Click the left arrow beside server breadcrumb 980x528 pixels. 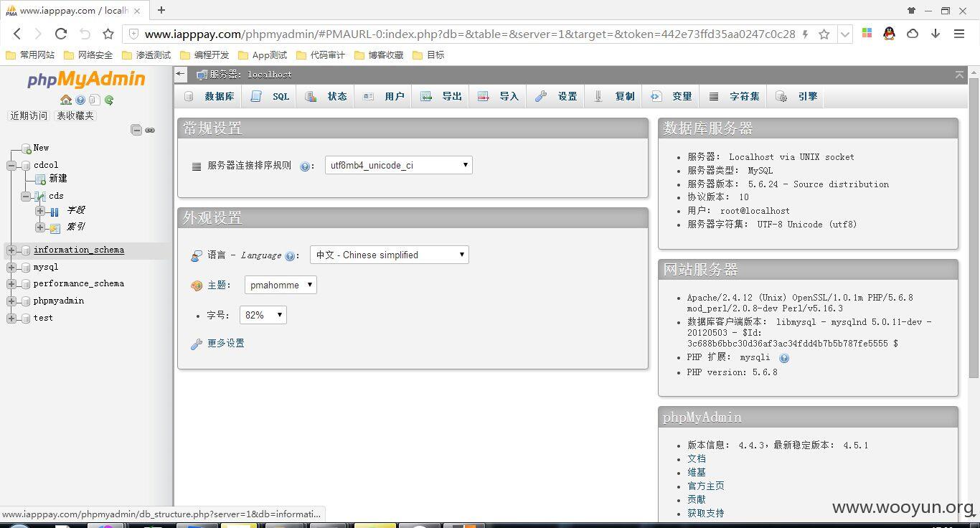(181, 74)
